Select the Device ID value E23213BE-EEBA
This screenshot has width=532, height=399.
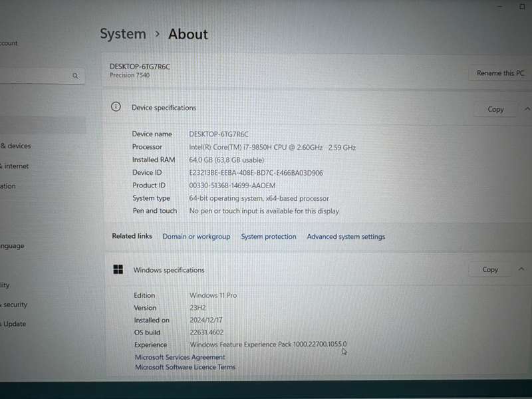tap(256, 173)
